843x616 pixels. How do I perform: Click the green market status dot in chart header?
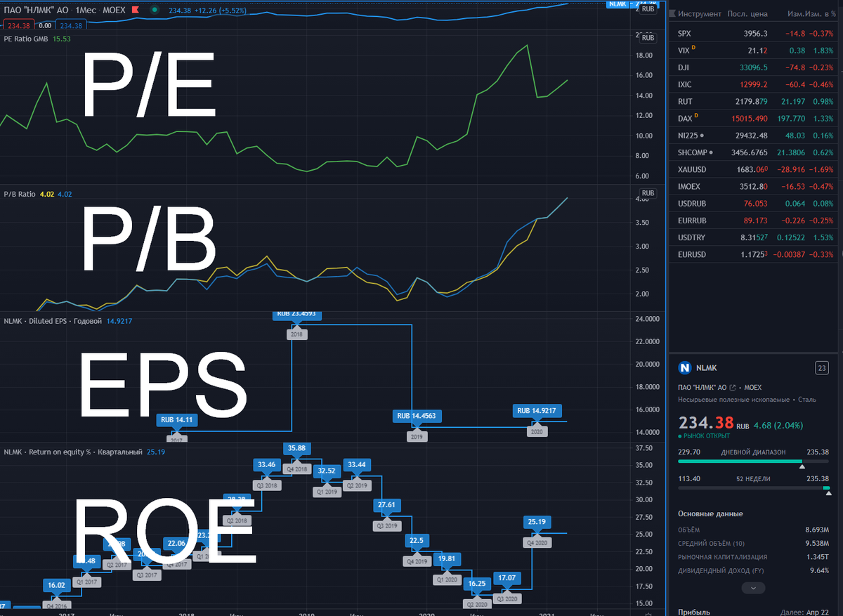pos(154,11)
